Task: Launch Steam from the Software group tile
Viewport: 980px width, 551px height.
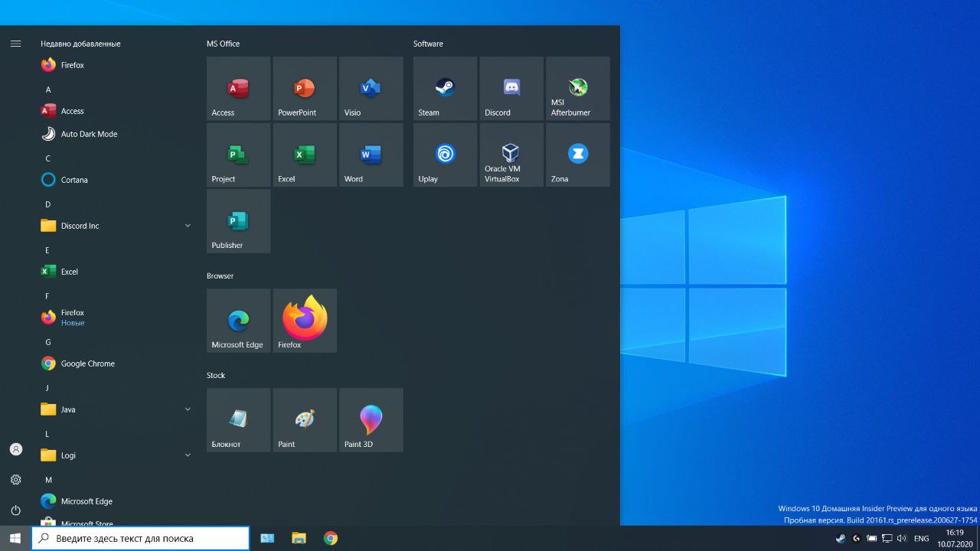Action: (x=445, y=88)
